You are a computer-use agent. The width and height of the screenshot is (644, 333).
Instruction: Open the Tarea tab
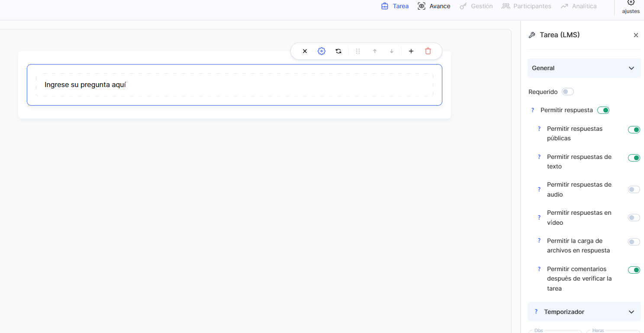coord(395,6)
